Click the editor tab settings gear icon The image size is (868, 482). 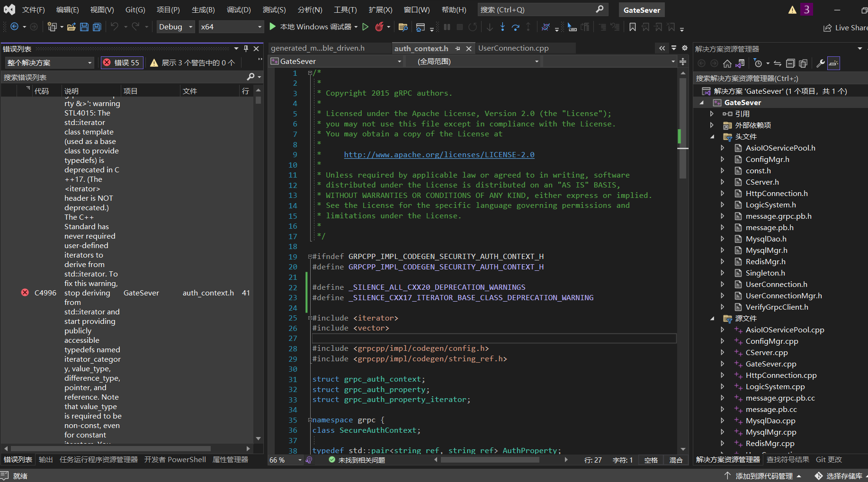tap(685, 48)
